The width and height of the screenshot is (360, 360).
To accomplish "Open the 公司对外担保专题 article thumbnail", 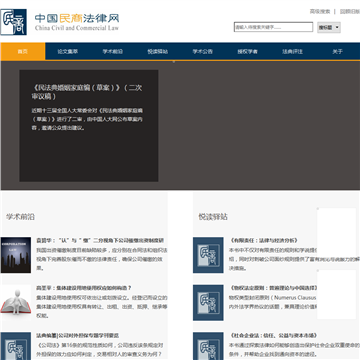I will tap(16, 346).
